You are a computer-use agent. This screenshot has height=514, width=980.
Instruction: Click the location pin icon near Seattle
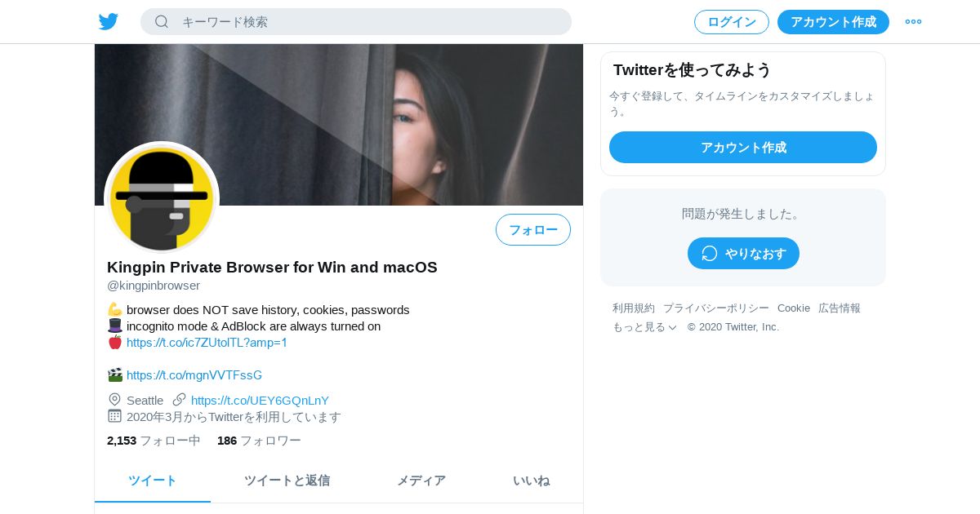114,400
